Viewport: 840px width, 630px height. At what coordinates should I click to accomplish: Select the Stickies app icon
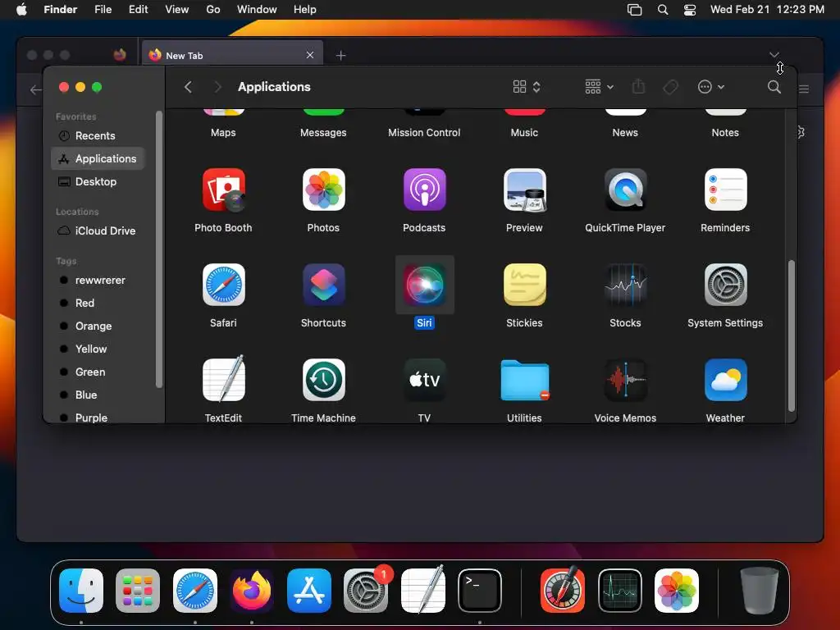(x=524, y=285)
